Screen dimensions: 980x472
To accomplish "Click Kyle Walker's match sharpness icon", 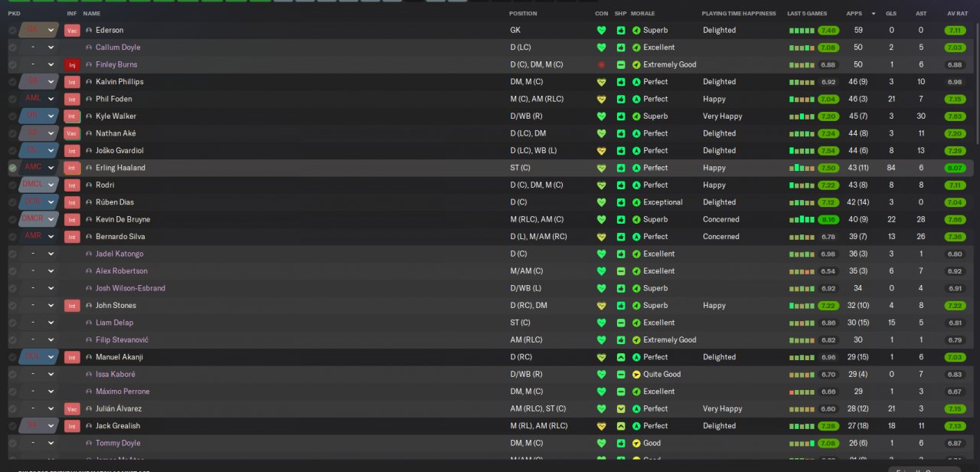I will click(621, 116).
